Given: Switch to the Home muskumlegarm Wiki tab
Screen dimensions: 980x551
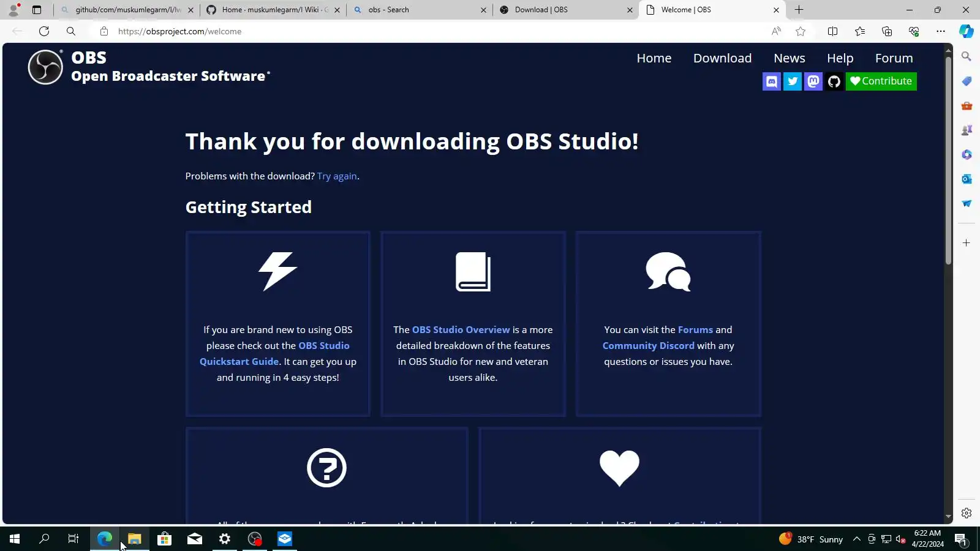Looking at the screenshot, I should click(x=273, y=10).
